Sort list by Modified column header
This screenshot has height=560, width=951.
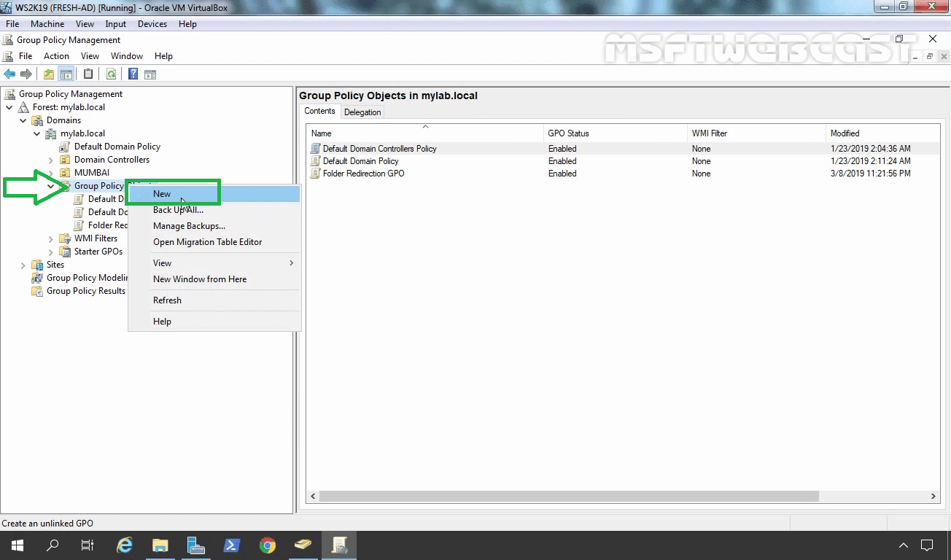[x=883, y=133]
